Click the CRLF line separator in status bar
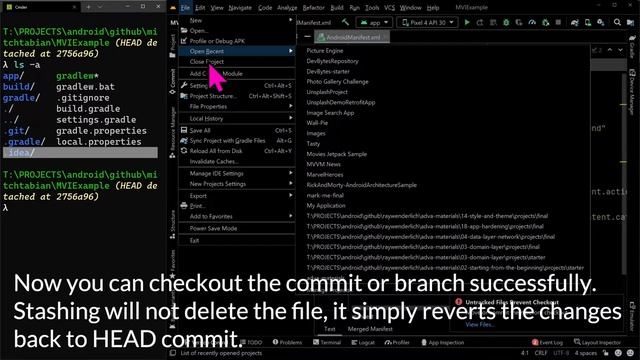Image resolution: width=640 pixels, height=360 pixels. point(541,353)
